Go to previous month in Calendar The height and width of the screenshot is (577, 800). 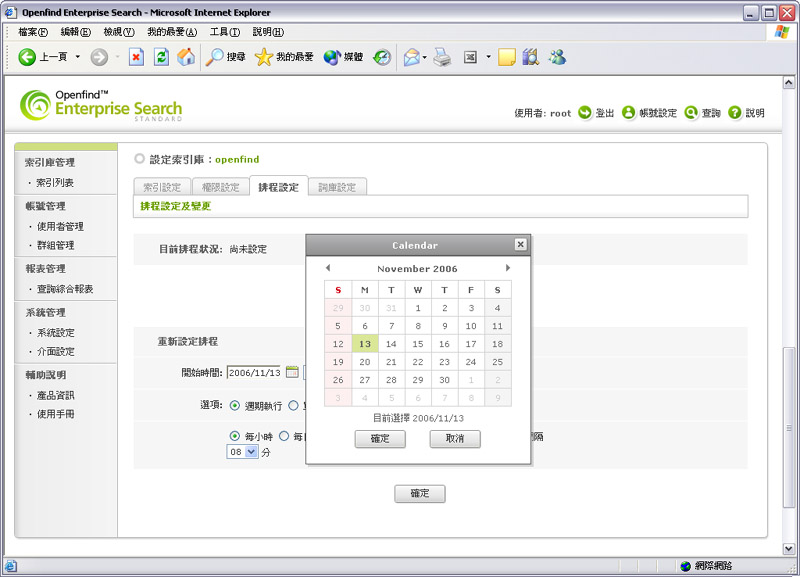pos(328,268)
